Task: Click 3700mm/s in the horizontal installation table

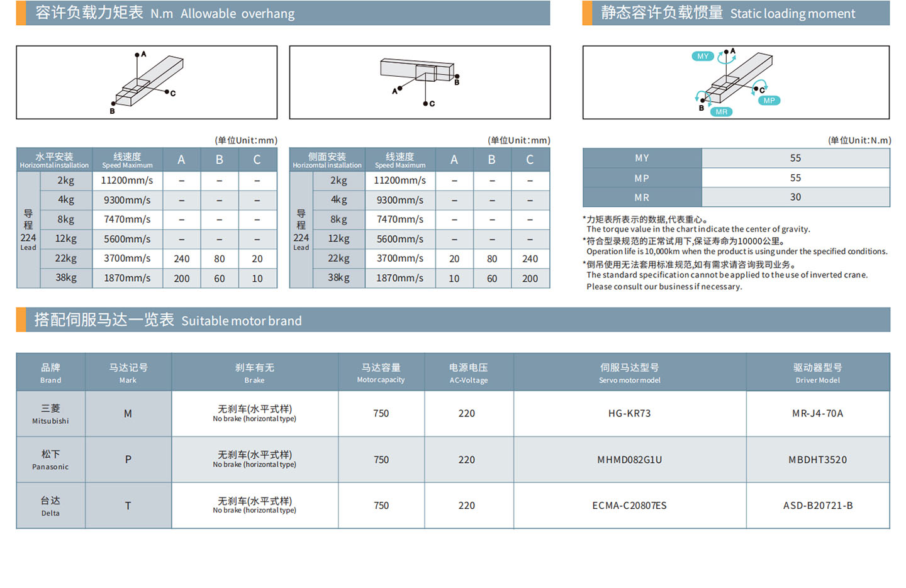Action: (x=127, y=258)
